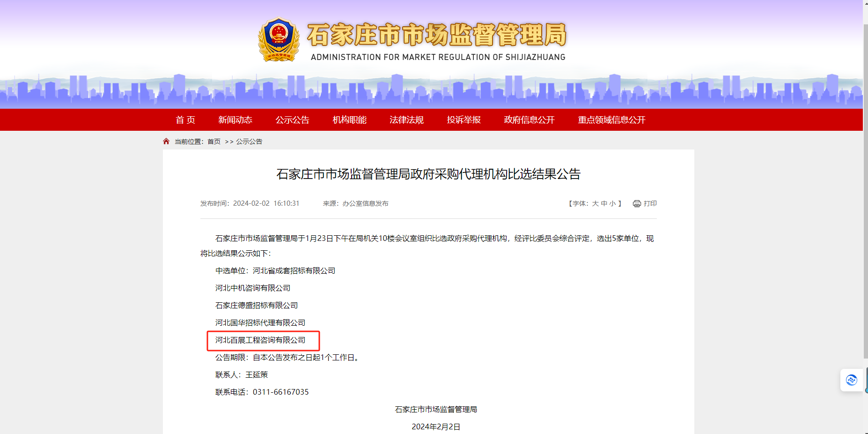Click the page vertical scrollbar thumb

tap(866, 191)
